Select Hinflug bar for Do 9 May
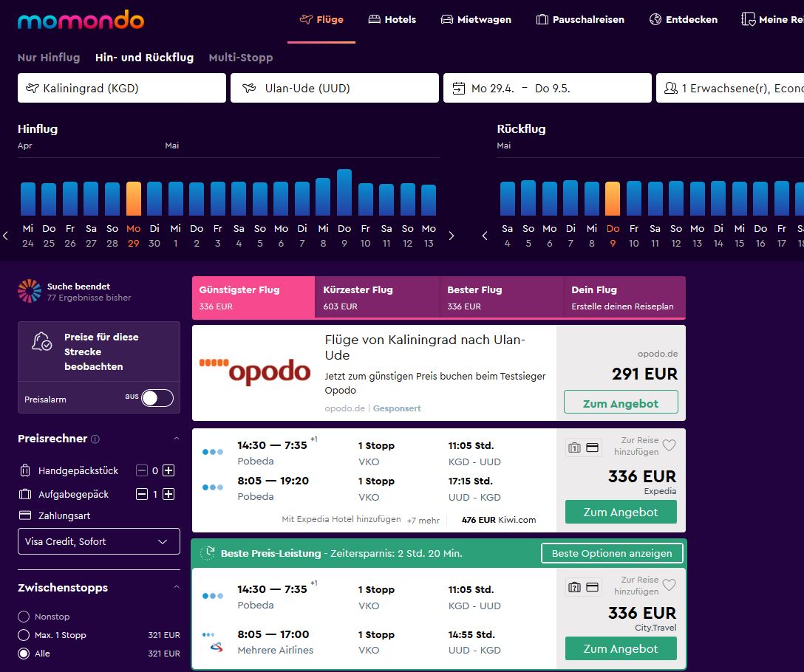The image size is (804, 672). coord(344,192)
